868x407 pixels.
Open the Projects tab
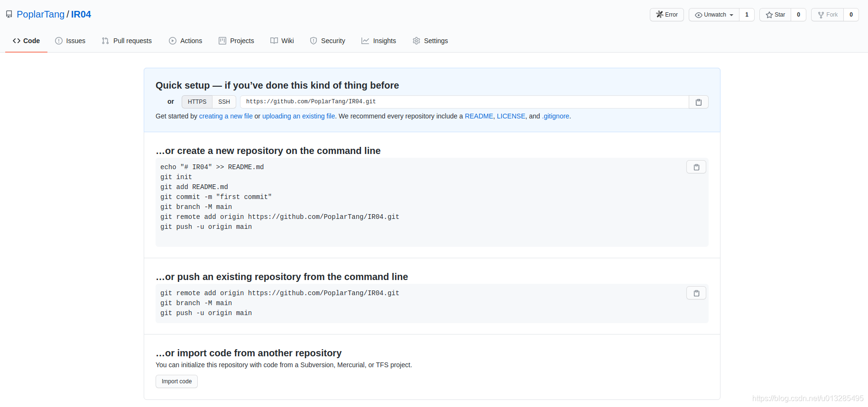click(236, 41)
